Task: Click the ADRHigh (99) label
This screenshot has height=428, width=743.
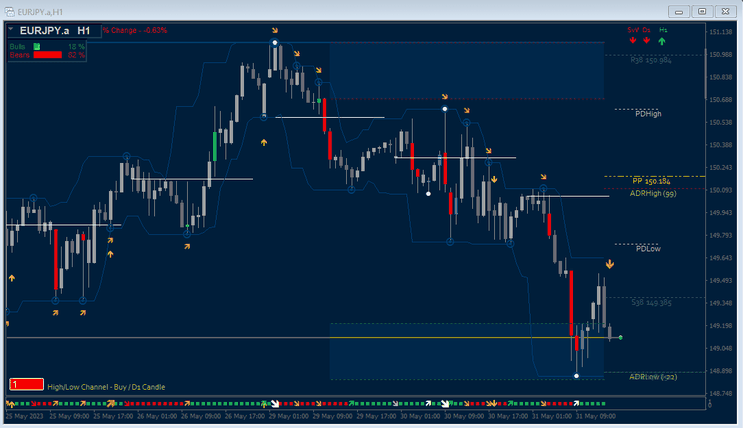Action: point(653,193)
